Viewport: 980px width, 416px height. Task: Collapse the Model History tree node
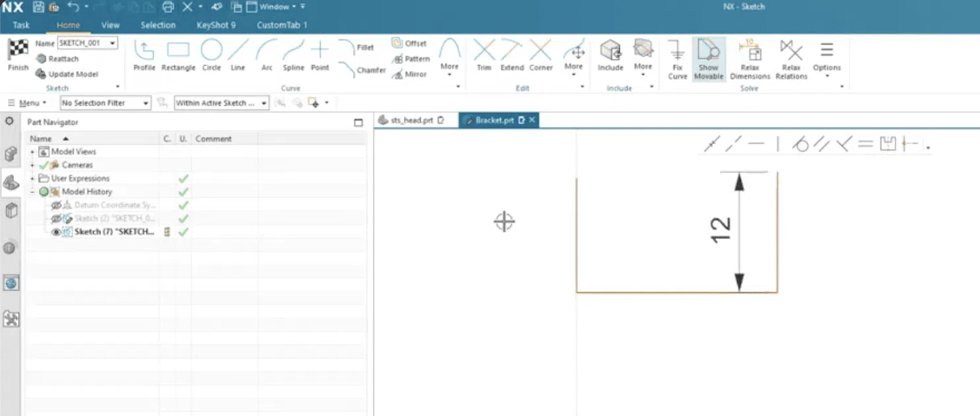click(32, 191)
